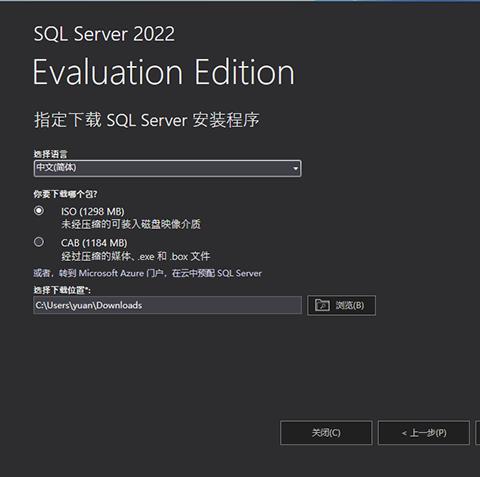The width and height of the screenshot is (480, 477).
Task: Open the Microsoft Azure portal link
Action: tap(147, 273)
